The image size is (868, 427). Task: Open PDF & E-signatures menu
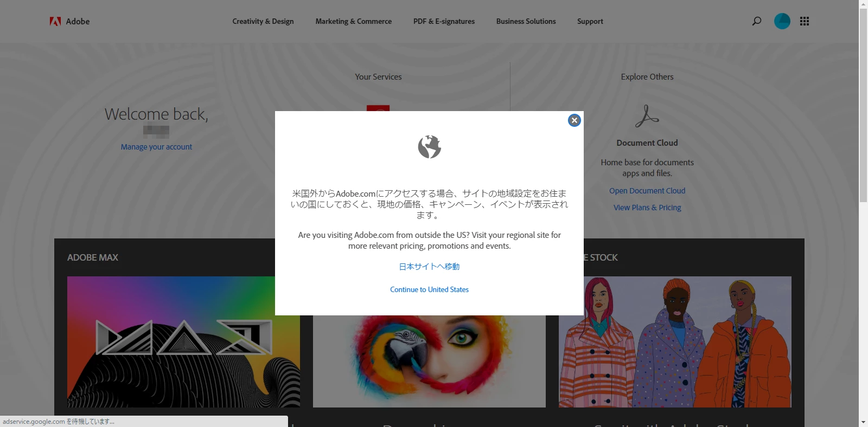click(444, 21)
